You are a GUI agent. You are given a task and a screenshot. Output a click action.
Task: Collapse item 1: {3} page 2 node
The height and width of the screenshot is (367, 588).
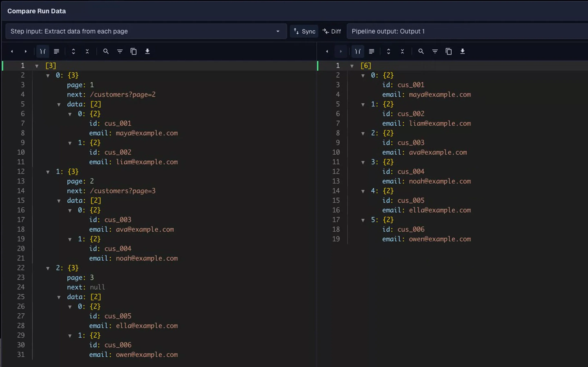coord(48,172)
